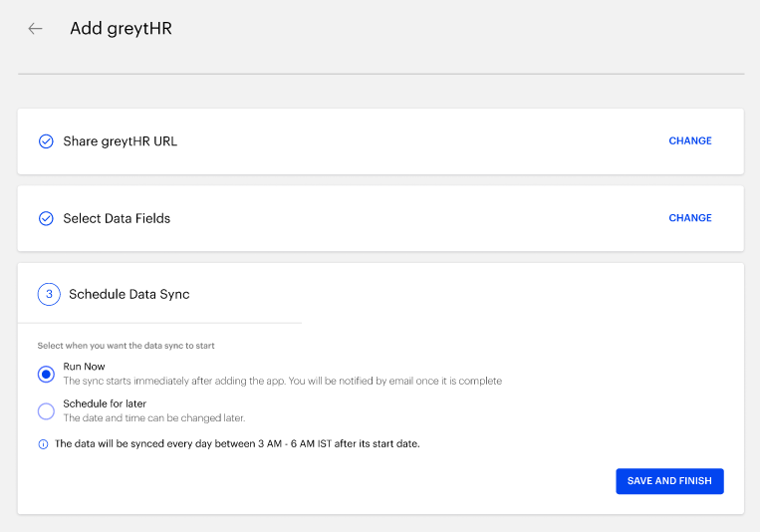The width and height of the screenshot is (760, 532).
Task: Select the Run Now radio button
Action: [x=46, y=374]
